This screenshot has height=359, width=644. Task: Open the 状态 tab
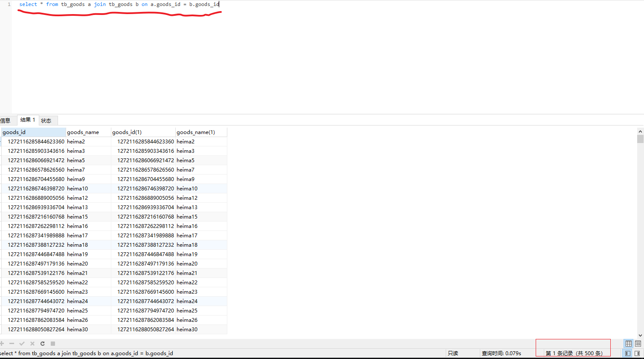click(x=46, y=121)
